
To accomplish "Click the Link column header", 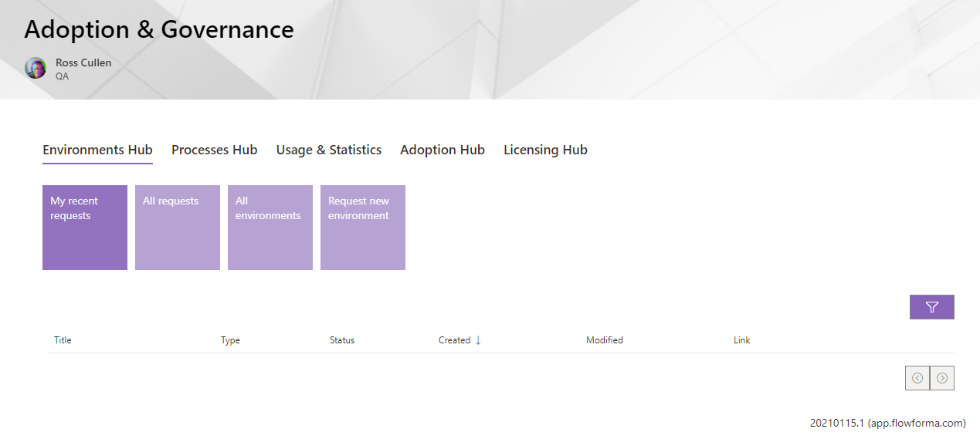I will click(x=742, y=340).
